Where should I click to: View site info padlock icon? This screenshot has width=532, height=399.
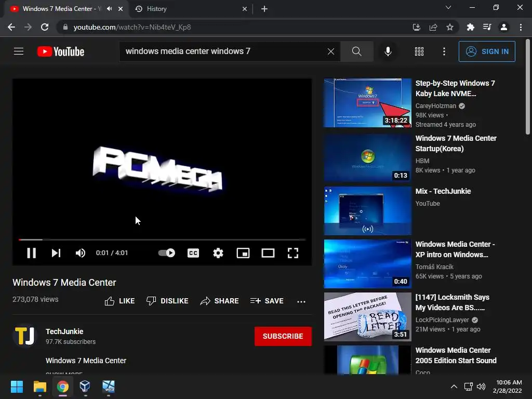coord(65,27)
